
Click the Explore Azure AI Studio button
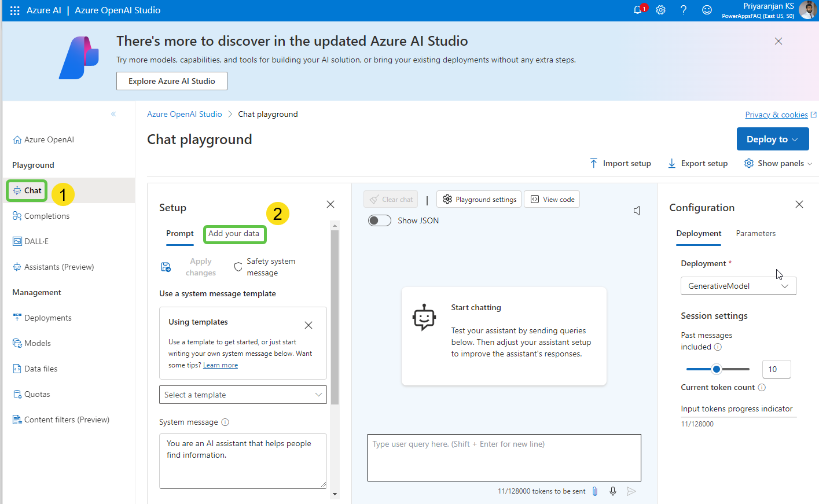coord(171,81)
